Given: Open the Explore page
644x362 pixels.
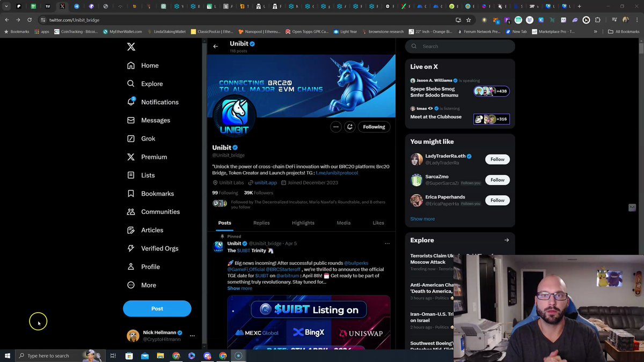Looking at the screenshot, I should (145, 84).
